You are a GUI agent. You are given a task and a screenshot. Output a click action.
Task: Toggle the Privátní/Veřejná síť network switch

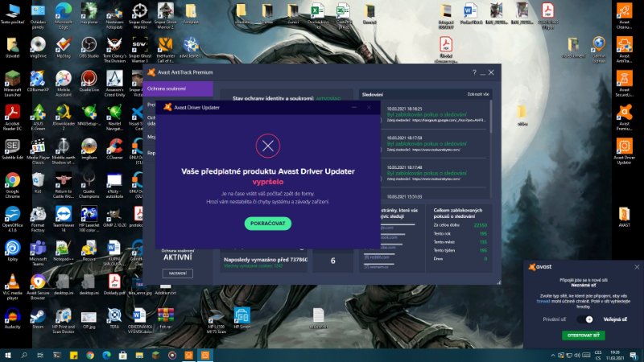[585, 319]
